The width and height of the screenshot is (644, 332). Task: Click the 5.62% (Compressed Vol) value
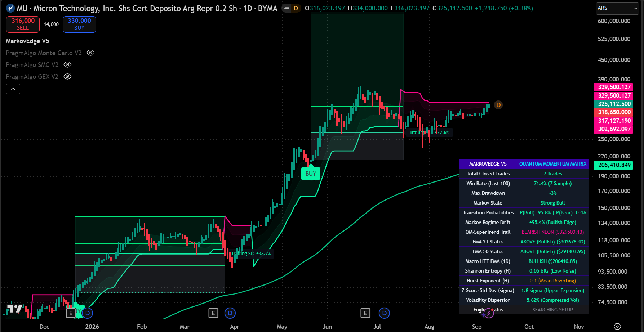pyautogui.click(x=553, y=300)
